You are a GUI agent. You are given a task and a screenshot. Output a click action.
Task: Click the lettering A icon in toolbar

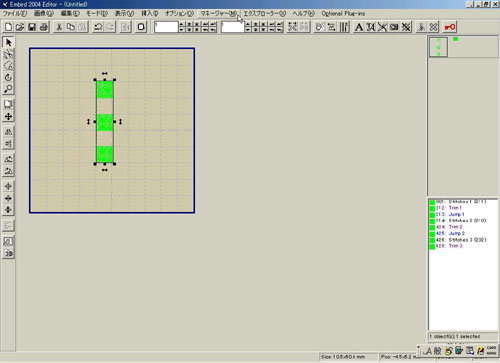point(359,27)
